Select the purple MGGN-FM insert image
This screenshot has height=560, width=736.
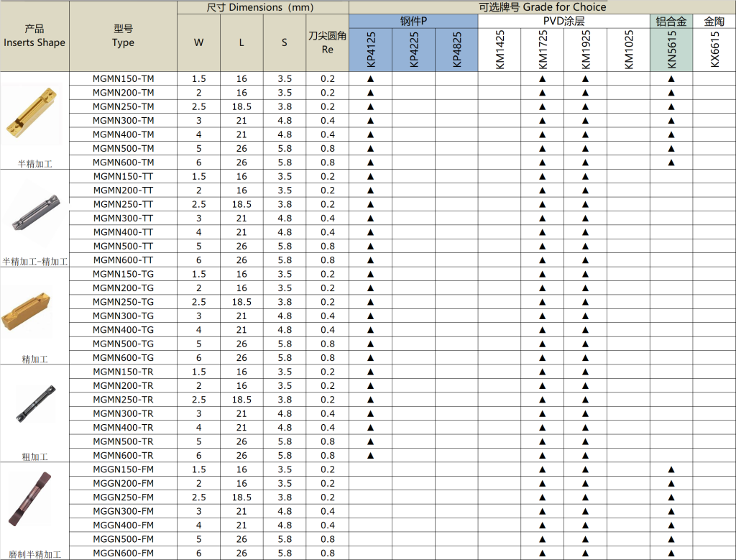click(30, 499)
